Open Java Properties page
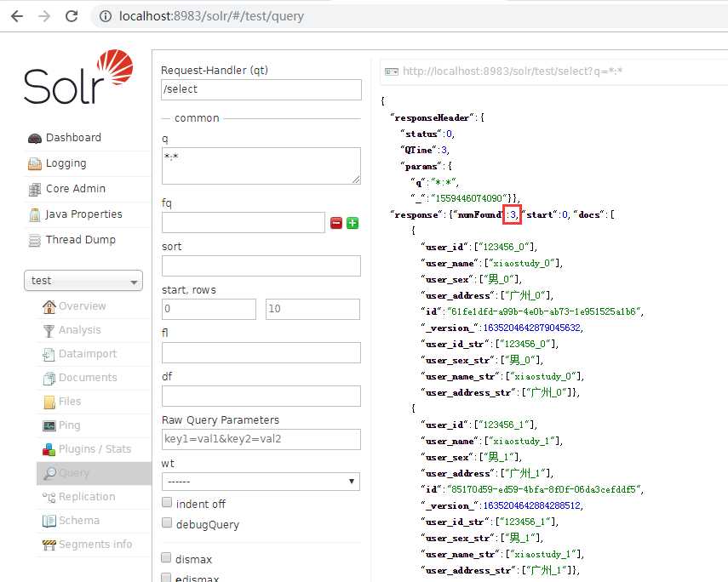Viewport: 728px width, 582px height. (84, 214)
